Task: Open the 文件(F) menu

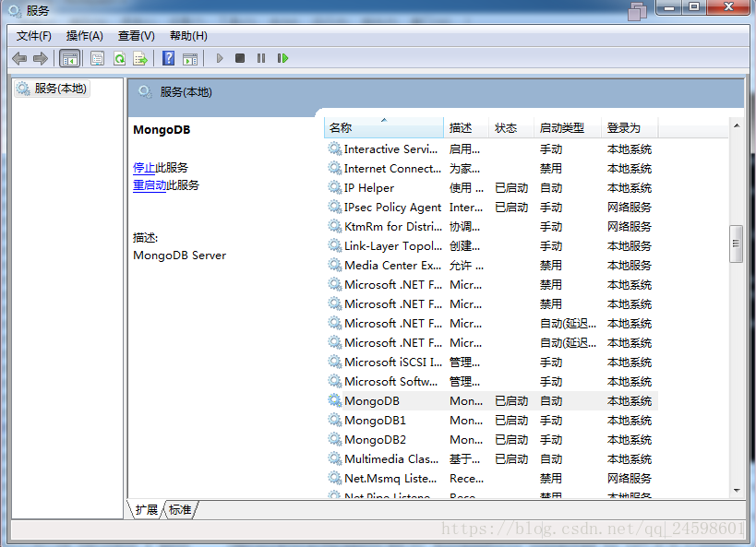Action: 34,36
